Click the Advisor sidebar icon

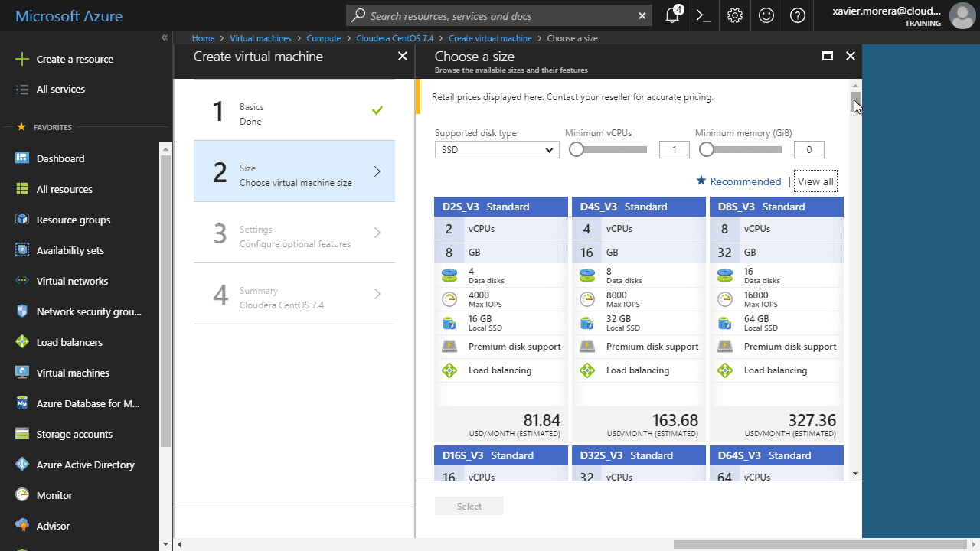click(x=22, y=526)
